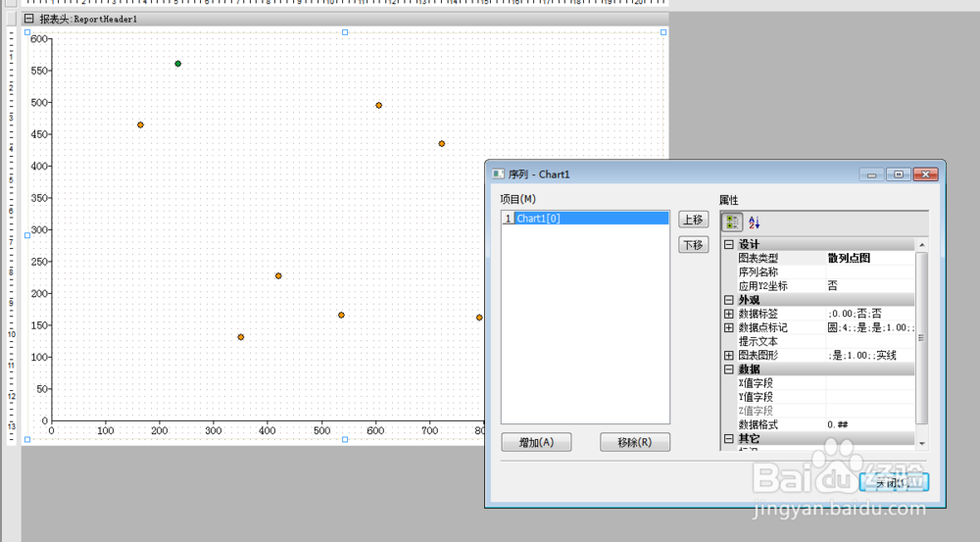Collapse the 外观 property group

[729, 300]
